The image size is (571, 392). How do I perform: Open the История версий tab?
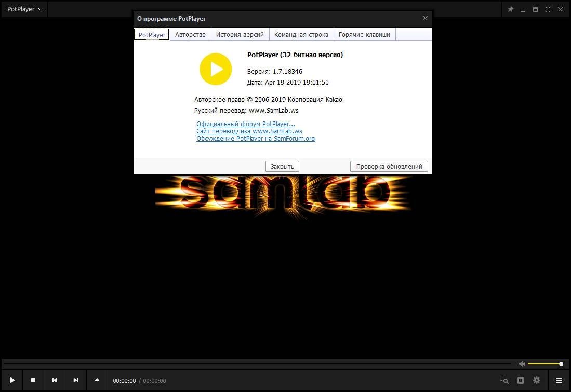coord(240,35)
